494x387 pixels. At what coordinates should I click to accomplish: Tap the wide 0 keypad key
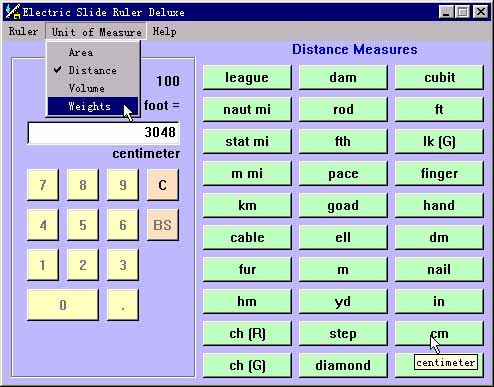click(63, 305)
